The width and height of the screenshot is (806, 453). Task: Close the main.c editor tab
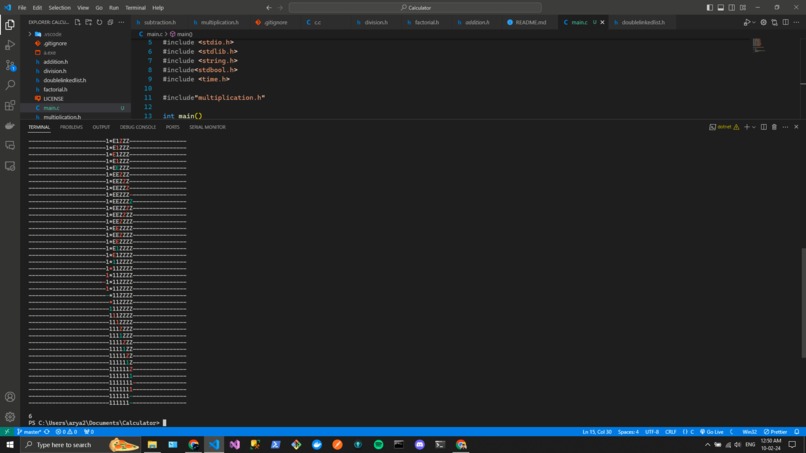point(602,22)
